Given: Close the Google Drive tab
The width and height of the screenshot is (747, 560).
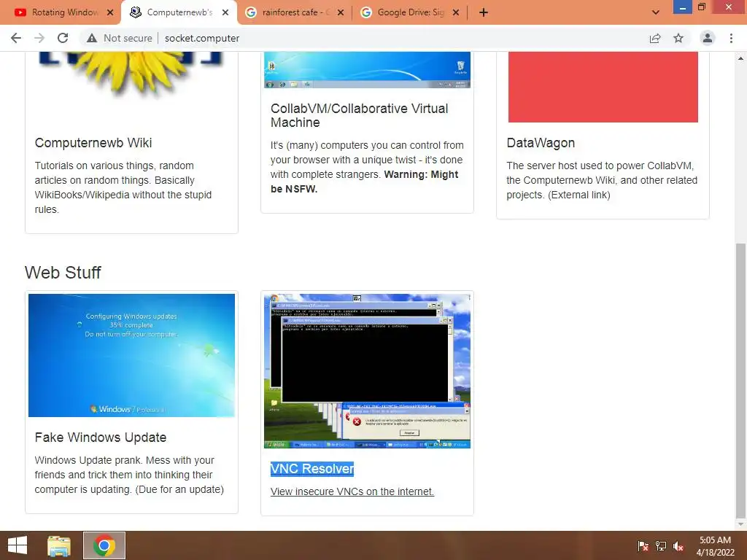Looking at the screenshot, I should pos(456,12).
